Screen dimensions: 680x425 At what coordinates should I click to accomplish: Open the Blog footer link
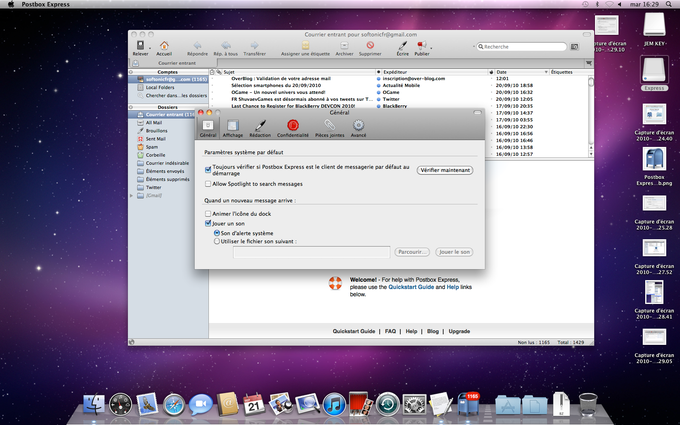click(433, 331)
